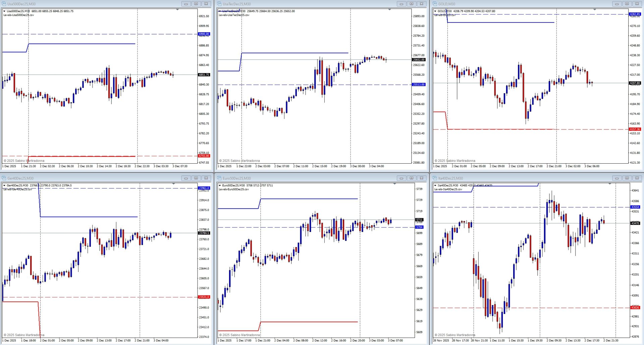644x345 pixels.
Task: Toggle one-click trading arrow on Ita40Dec25 chart
Action: point(435,185)
